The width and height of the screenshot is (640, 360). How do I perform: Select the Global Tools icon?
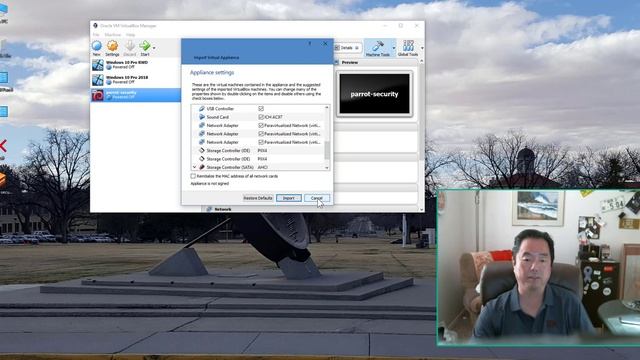[x=408, y=46]
